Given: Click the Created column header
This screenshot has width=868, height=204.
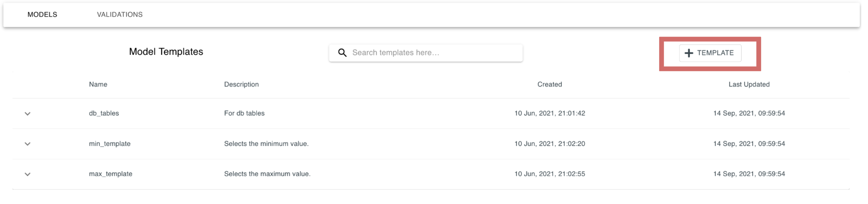Looking at the screenshot, I should click(549, 84).
